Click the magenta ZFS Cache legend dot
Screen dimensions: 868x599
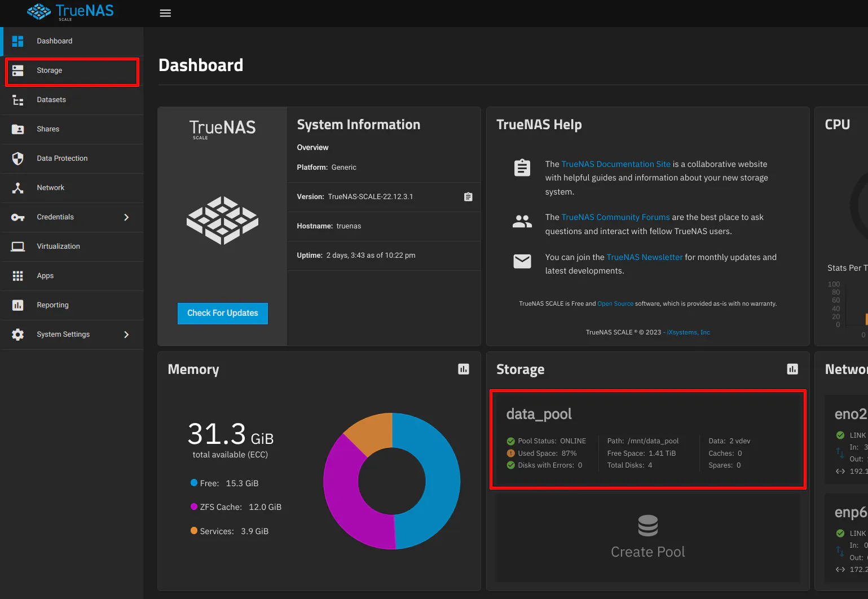pos(194,506)
